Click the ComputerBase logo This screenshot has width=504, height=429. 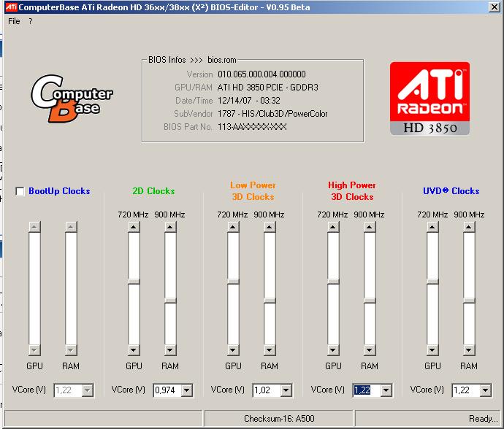[72, 98]
